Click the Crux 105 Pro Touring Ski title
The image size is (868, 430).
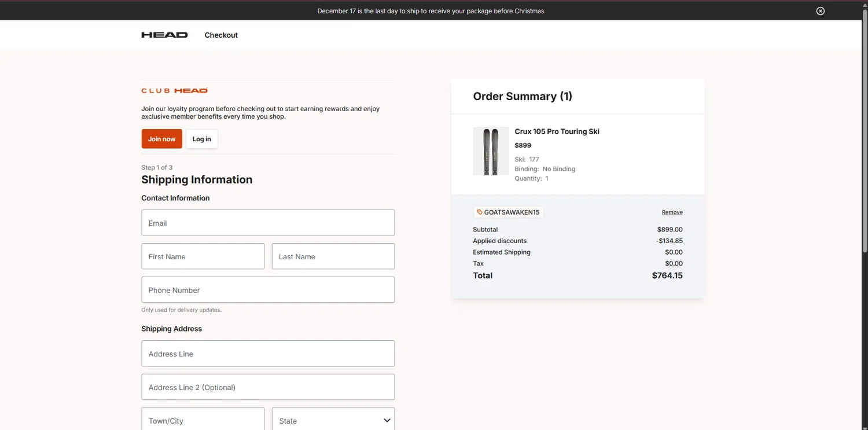coord(557,131)
